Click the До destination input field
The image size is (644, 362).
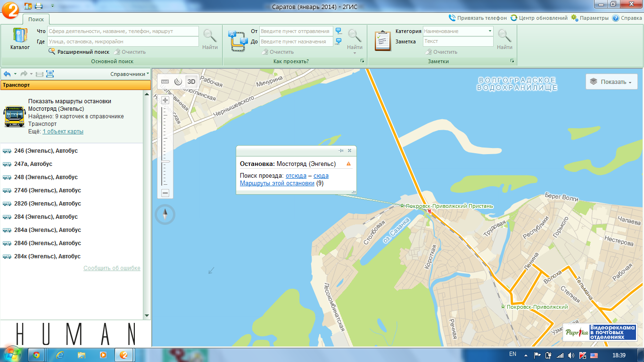[296, 41]
